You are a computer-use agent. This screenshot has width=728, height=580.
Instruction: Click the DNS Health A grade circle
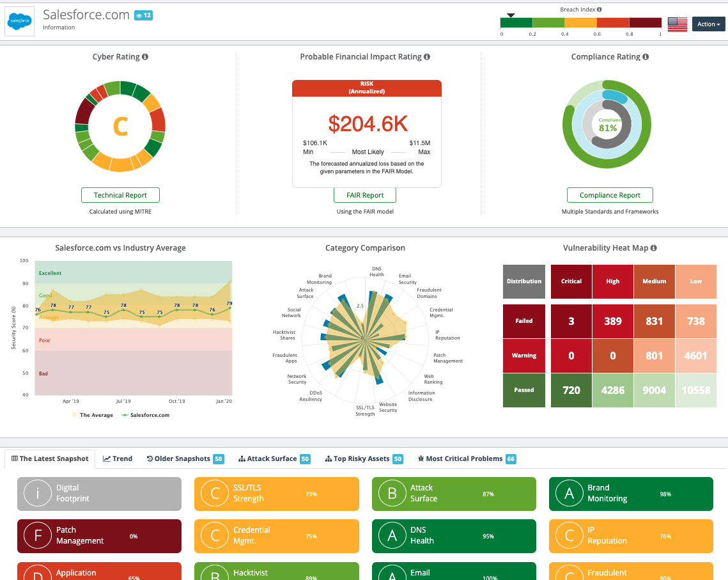tap(392, 535)
